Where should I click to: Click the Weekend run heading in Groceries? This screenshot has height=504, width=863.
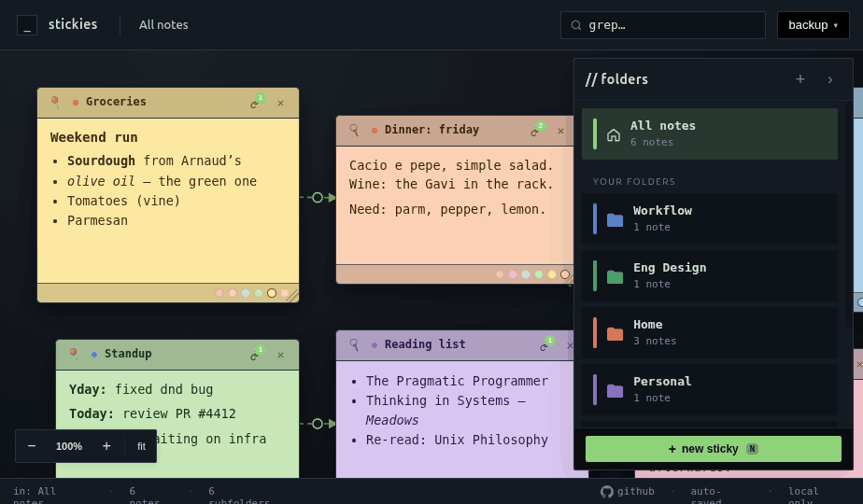[94, 137]
